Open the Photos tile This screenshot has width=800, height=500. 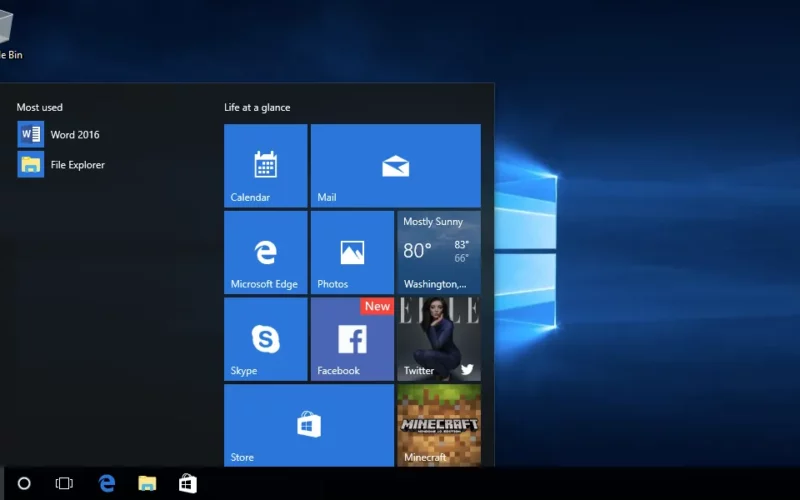point(352,253)
